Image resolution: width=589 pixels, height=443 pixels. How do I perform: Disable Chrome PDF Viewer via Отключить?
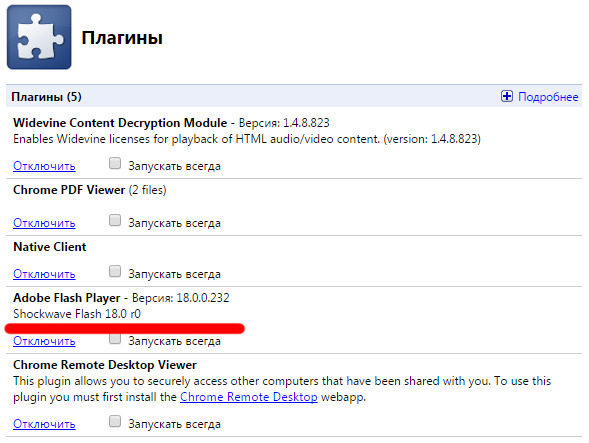[x=44, y=223]
